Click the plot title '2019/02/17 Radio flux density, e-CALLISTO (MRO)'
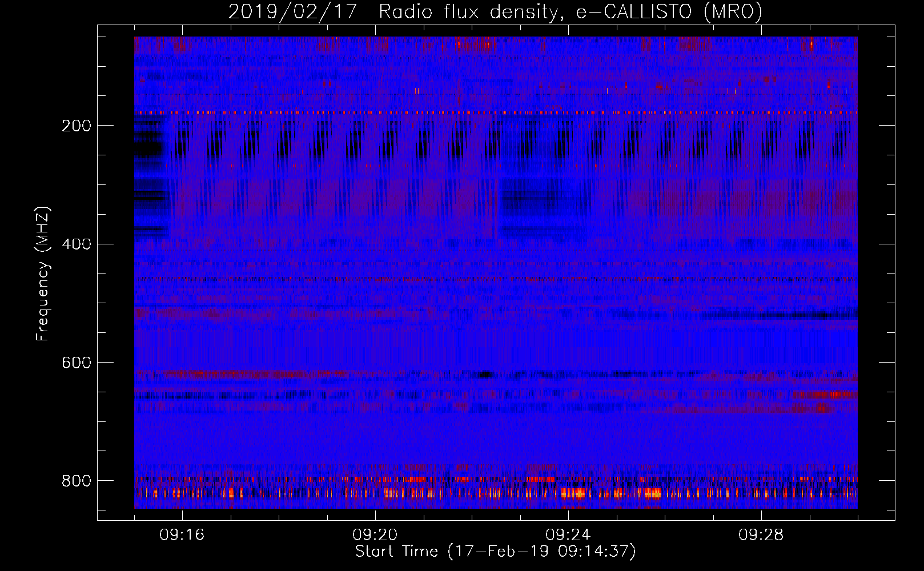The height and width of the screenshot is (571, 924). pyautogui.click(x=495, y=11)
